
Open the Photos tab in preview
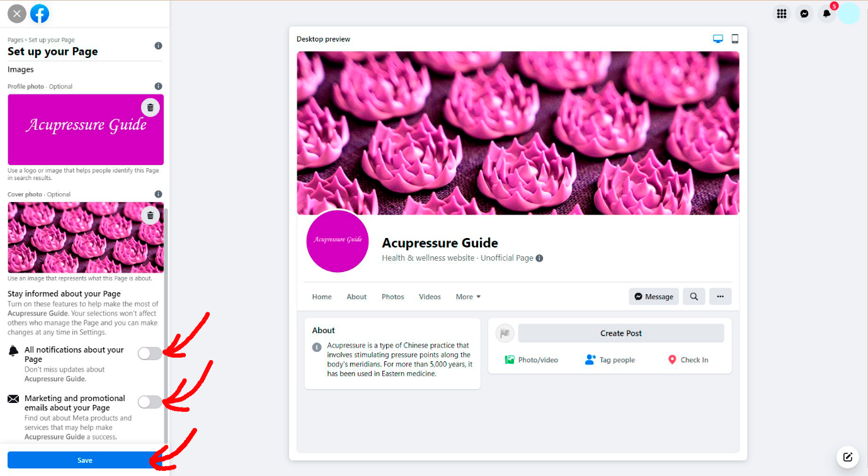(x=393, y=297)
